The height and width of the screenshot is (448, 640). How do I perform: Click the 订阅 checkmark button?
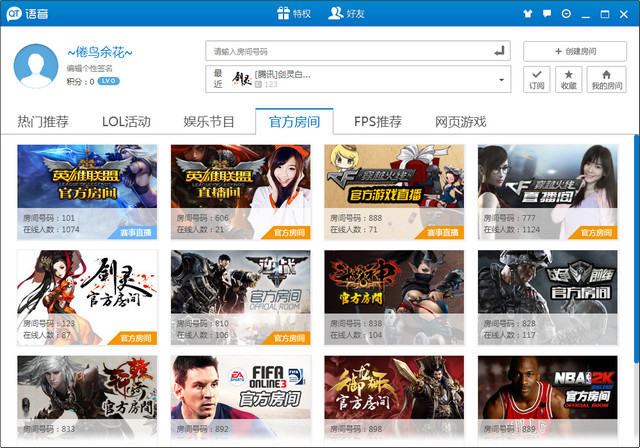pyautogui.click(x=537, y=80)
